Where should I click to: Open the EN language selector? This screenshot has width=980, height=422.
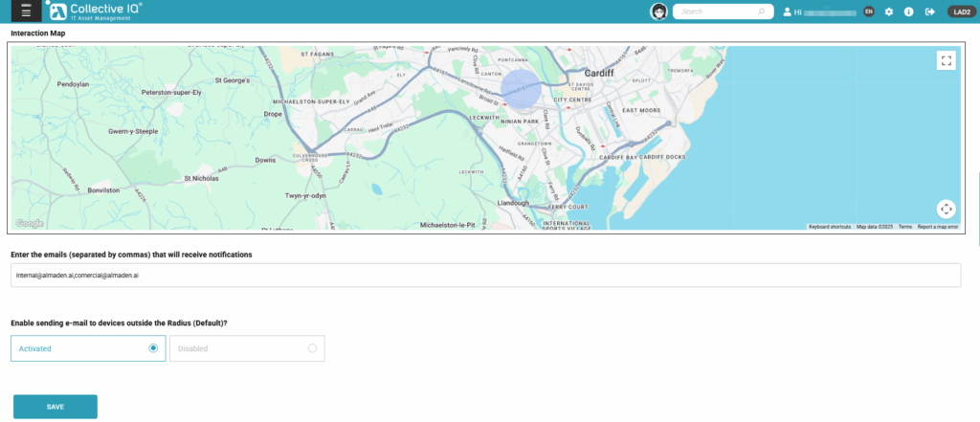868,11
